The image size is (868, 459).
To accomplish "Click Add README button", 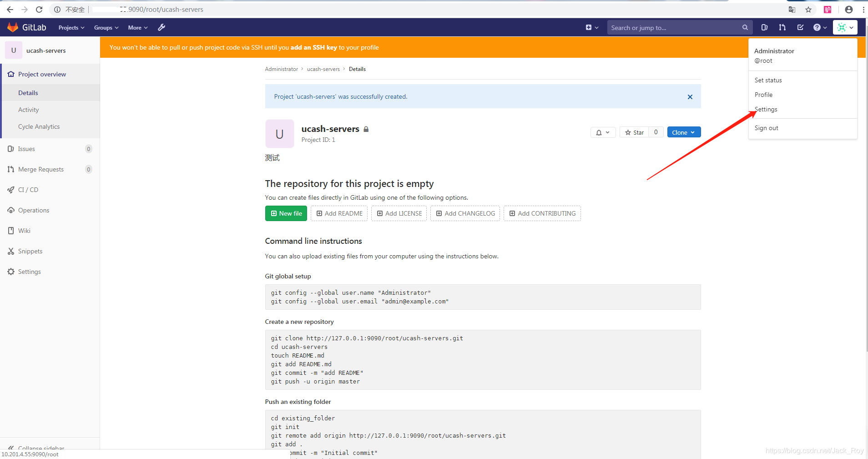I will 339,213.
